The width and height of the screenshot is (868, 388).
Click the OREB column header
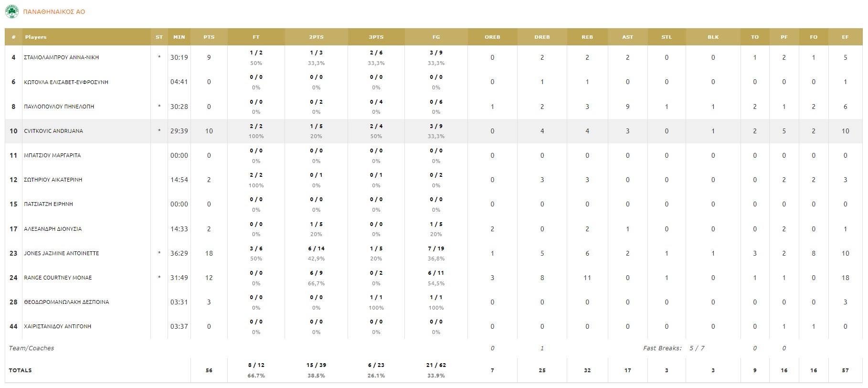492,37
